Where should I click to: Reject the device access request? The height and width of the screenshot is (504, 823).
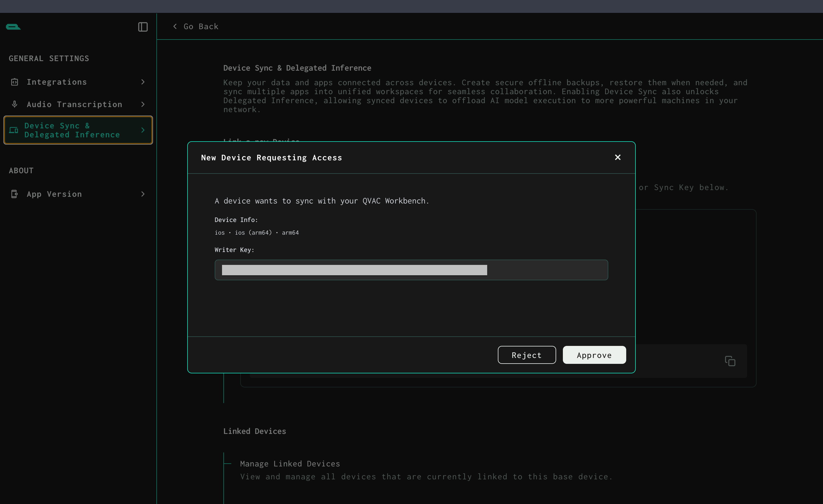(526, 355)
